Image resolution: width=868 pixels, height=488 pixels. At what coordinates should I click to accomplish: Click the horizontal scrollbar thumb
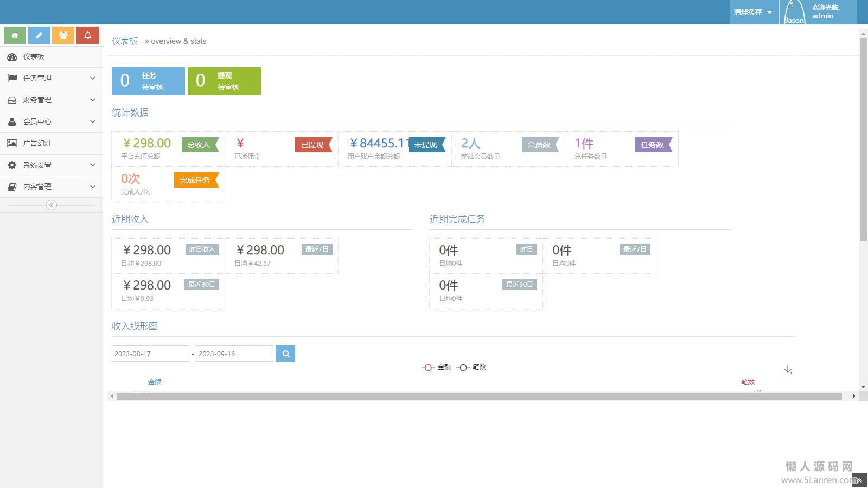click(x=479, y=396)
